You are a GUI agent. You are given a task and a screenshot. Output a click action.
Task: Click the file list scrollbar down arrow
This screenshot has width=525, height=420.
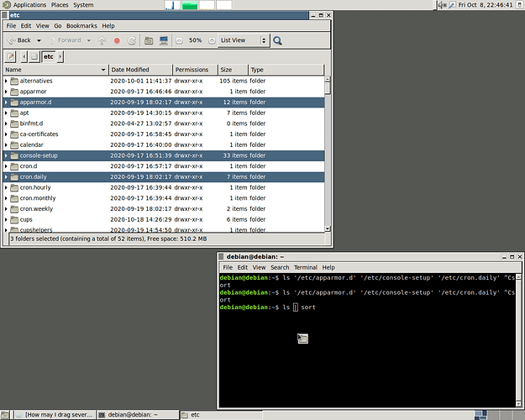pyautogui.click(x=328, y=228)
